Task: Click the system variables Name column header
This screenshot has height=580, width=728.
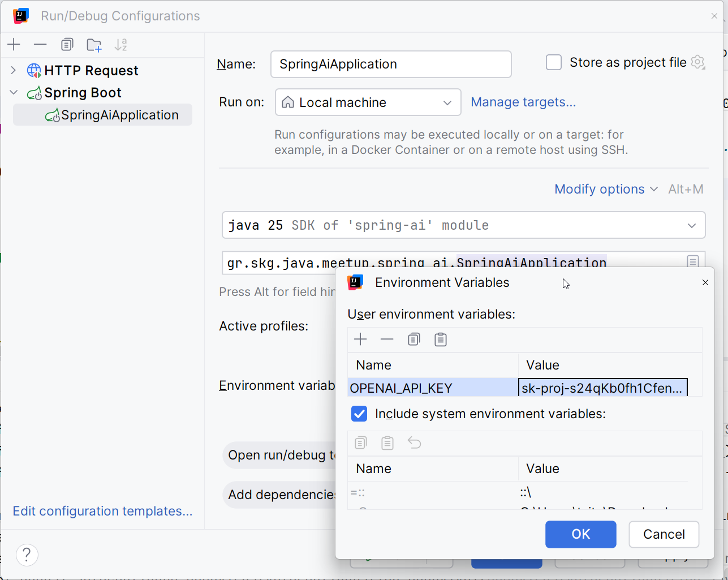Action: coord(433,469)
